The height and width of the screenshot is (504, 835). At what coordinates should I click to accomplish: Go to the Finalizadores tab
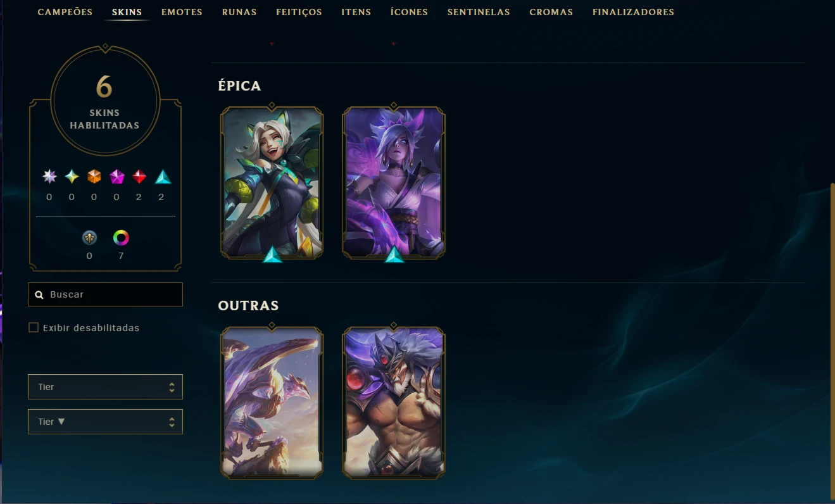pos(633,12)
